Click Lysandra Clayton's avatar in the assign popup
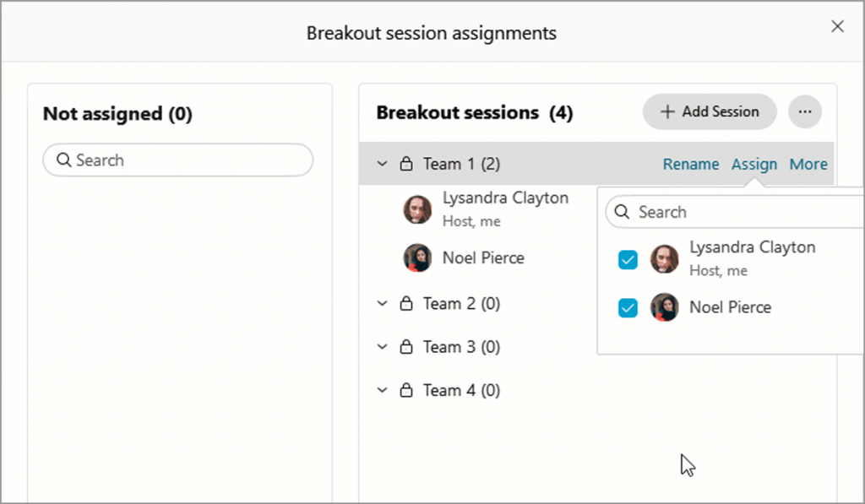The height and width of the screenshot is (504, 865). pos(665,257)
